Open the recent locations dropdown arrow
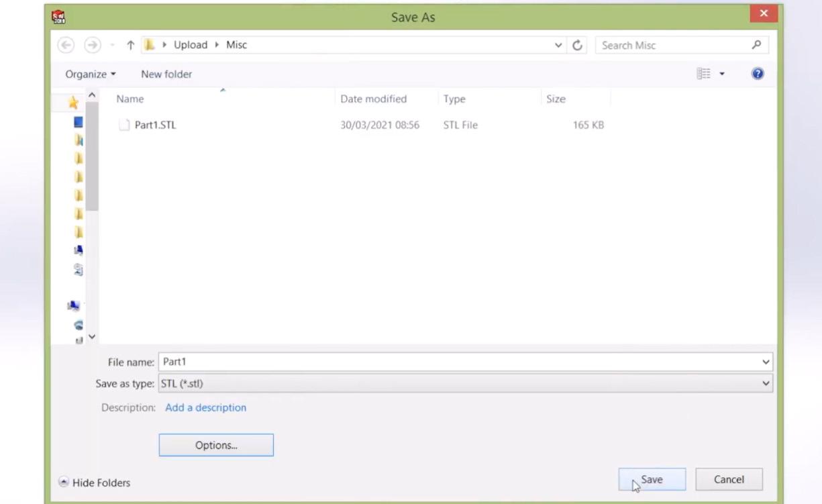 pyautogui.click(x=112, y=46)
